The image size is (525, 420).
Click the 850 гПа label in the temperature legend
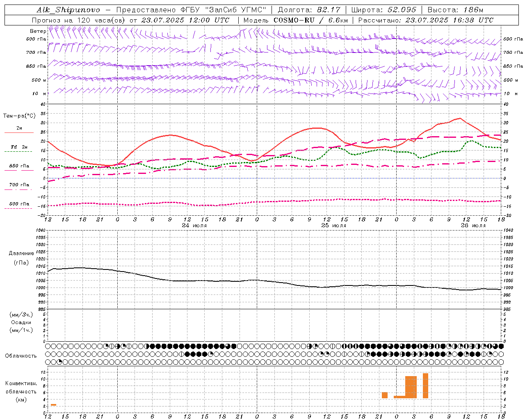(19, 166)
